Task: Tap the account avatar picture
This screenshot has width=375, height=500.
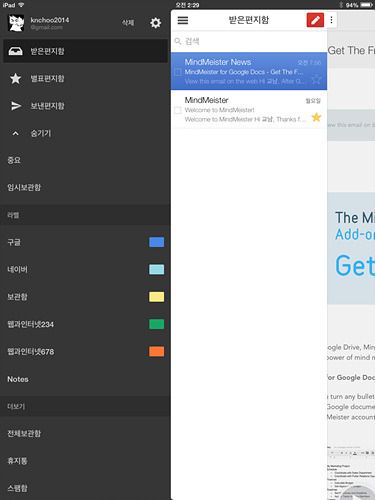Action: [x=16, y=23]
